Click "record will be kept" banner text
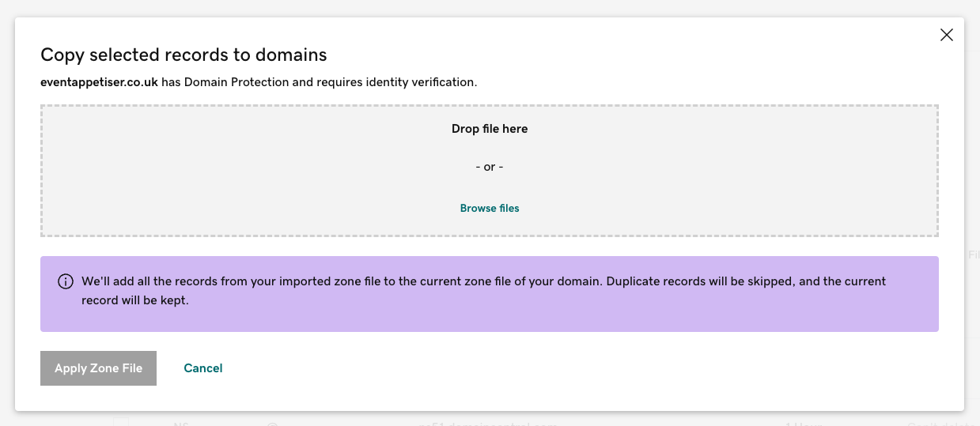This screenshot has width=980, height=426. 134,300
